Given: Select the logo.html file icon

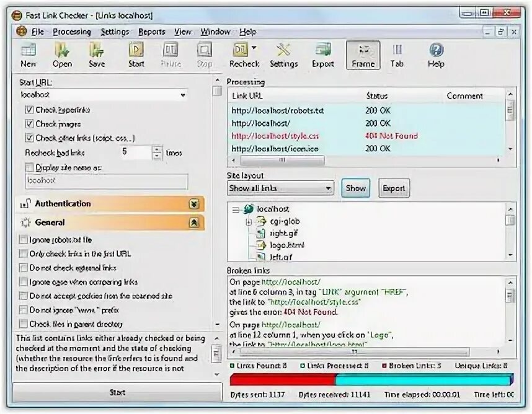Looking at the screenshot, I should (260, 245).
